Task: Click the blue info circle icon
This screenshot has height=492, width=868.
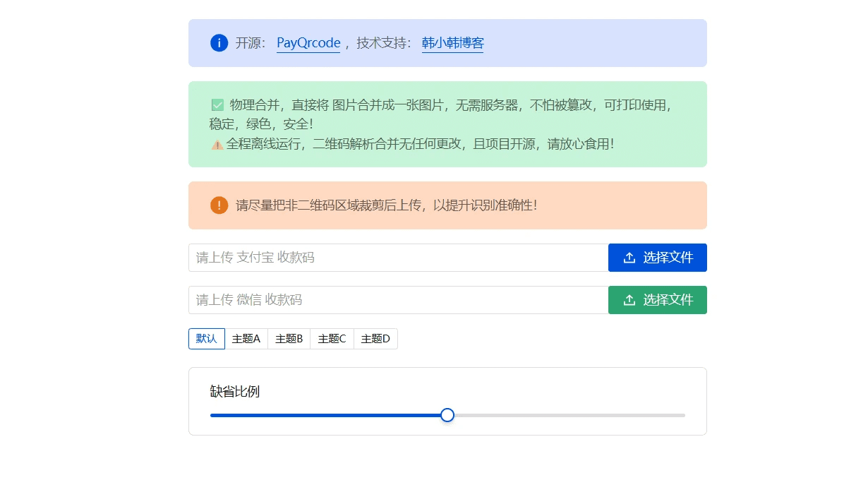Action: [219, 43]
